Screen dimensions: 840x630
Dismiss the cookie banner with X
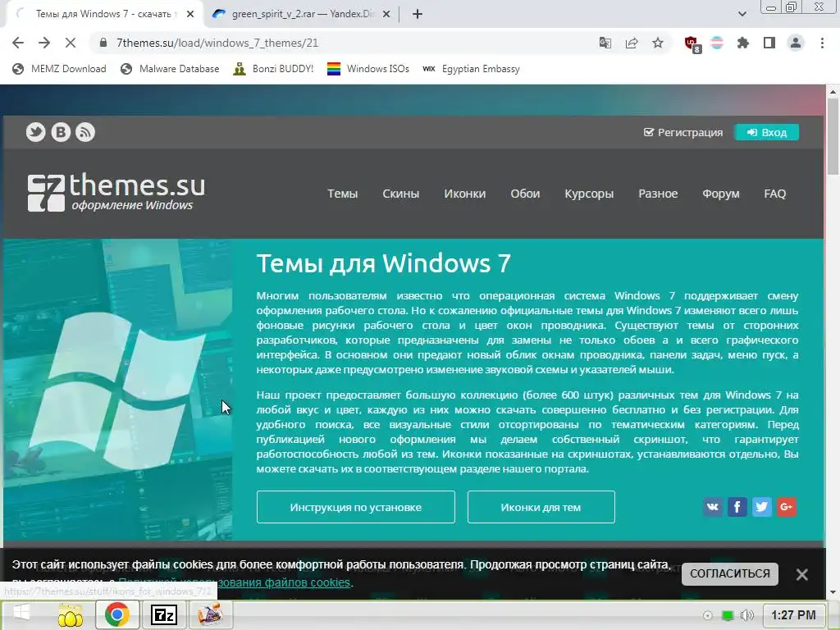pyautogui.click(x=802, y=574)
